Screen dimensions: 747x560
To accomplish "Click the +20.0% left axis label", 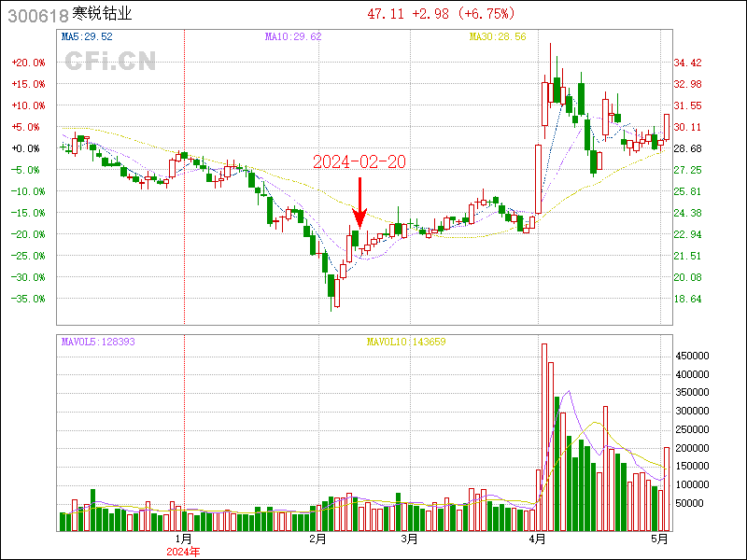I will 28,63.
